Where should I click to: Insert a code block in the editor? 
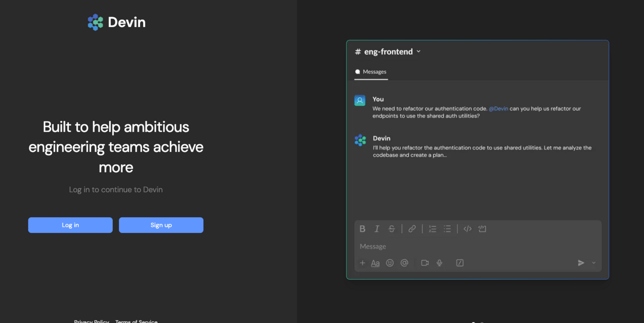point(482,229)
